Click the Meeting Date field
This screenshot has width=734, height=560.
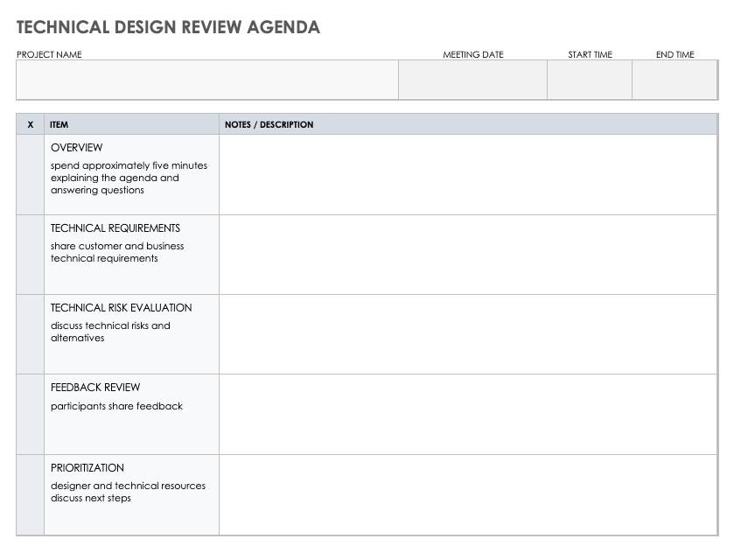472,80
